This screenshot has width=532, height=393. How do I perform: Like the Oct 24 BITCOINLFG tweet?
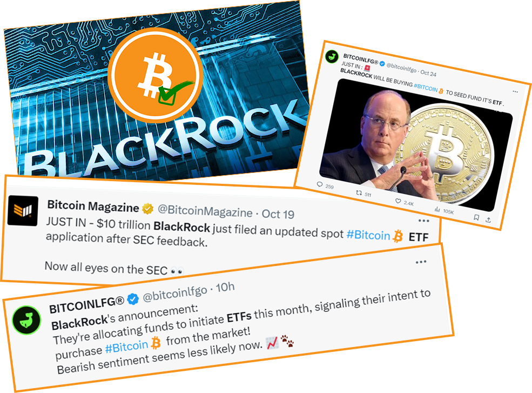[x=398, y=201]
